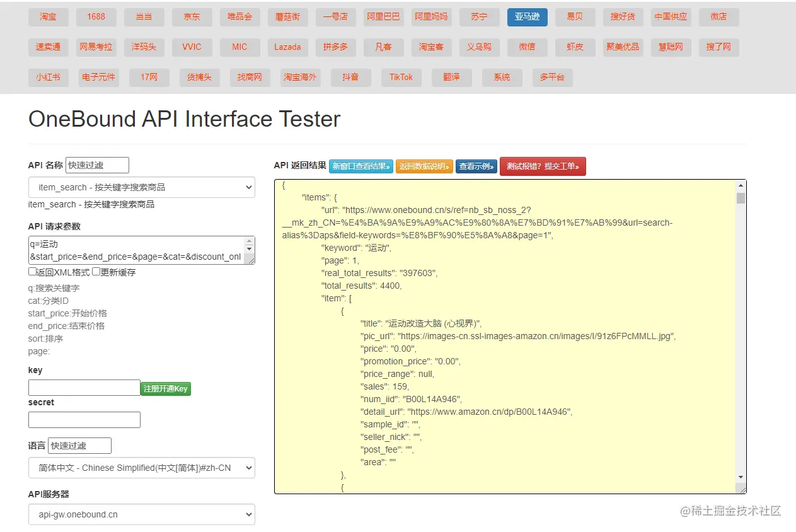Open the 翻译 tab
Screen dimensions: 796x532
451,78
